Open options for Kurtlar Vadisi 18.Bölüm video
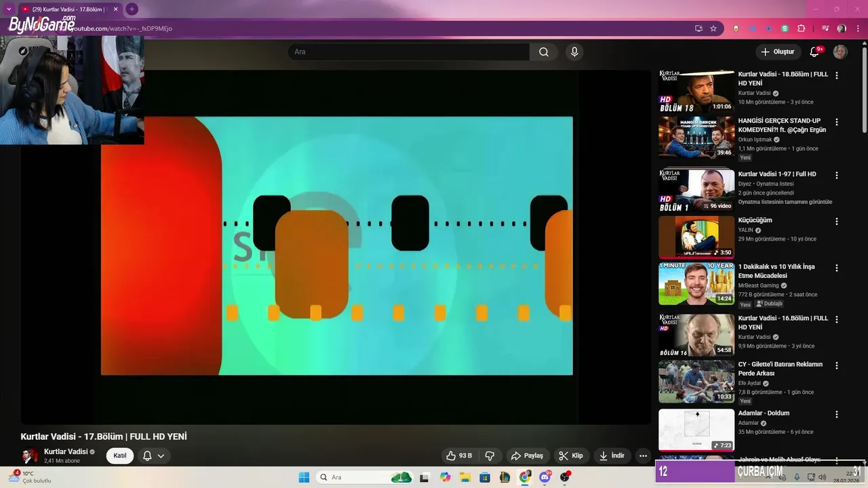 (x=837, y=76)
